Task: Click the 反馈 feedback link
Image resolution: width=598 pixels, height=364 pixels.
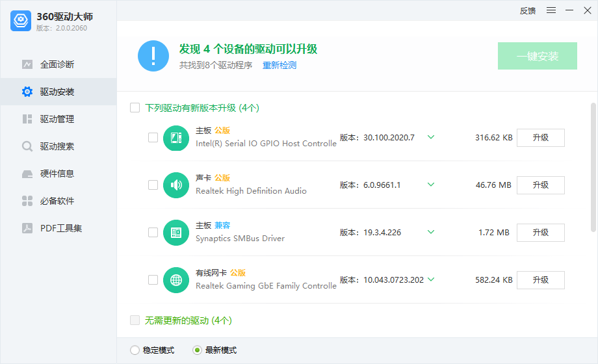Action: click(x=528, y=10)
